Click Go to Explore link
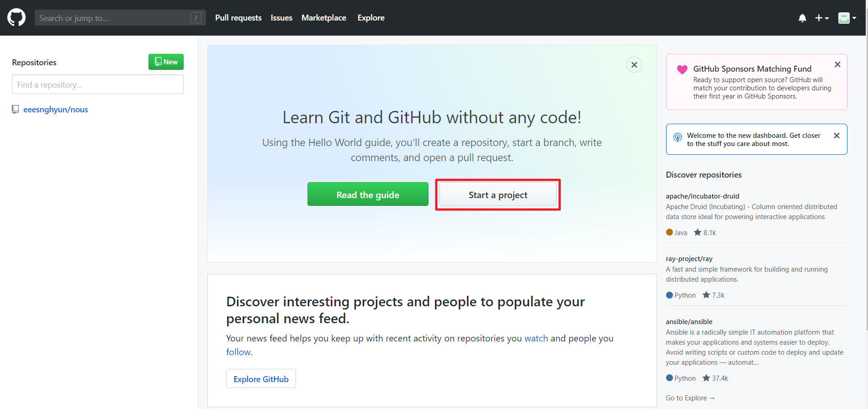The image size is (868, 409). (x=690, y=398)
